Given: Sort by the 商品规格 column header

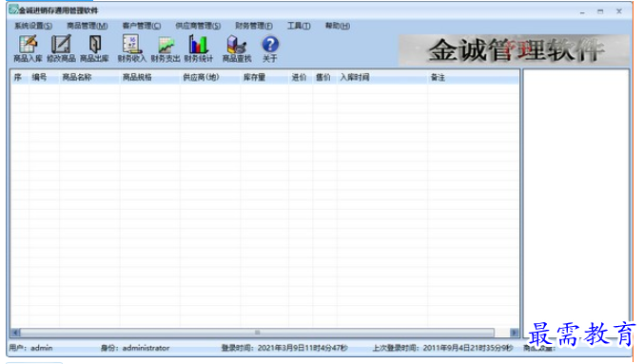Looking at the screenshot, I should click(x=150, y=77).
